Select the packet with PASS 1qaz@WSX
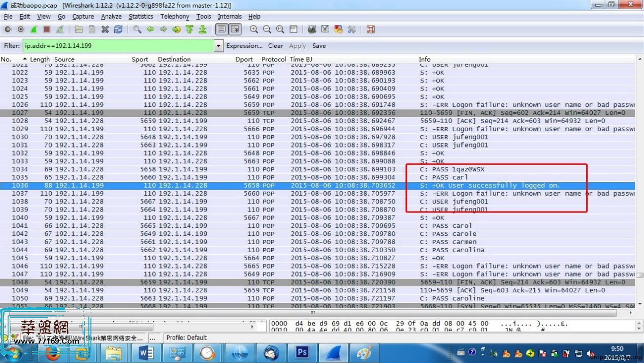 point(305,169)
